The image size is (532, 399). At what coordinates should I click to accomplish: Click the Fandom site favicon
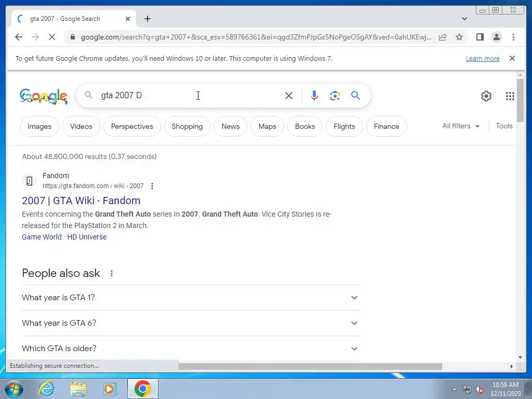click(30, 181)
